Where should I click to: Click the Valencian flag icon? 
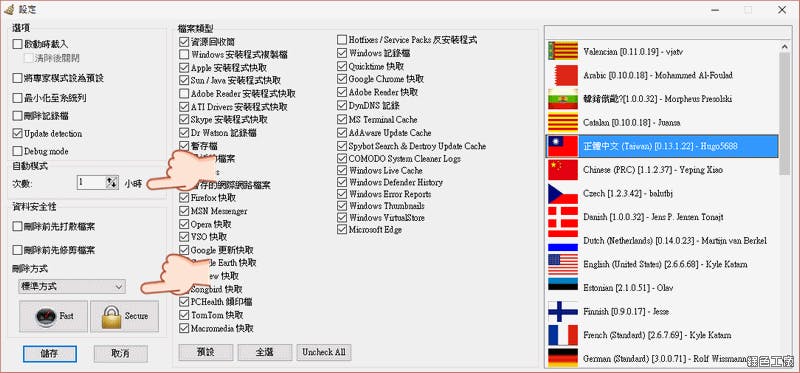pos(563,51)
